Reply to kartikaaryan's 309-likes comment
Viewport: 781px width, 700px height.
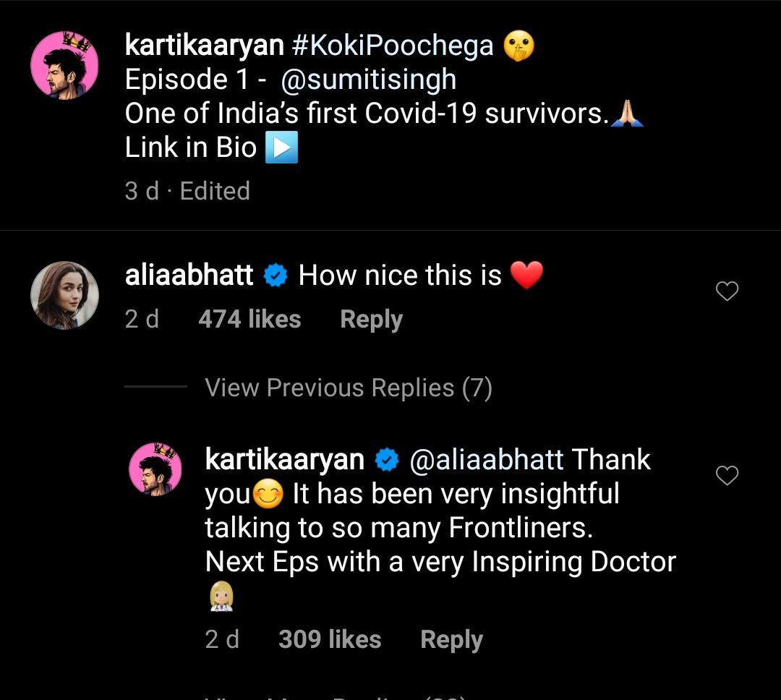[451, 640]
